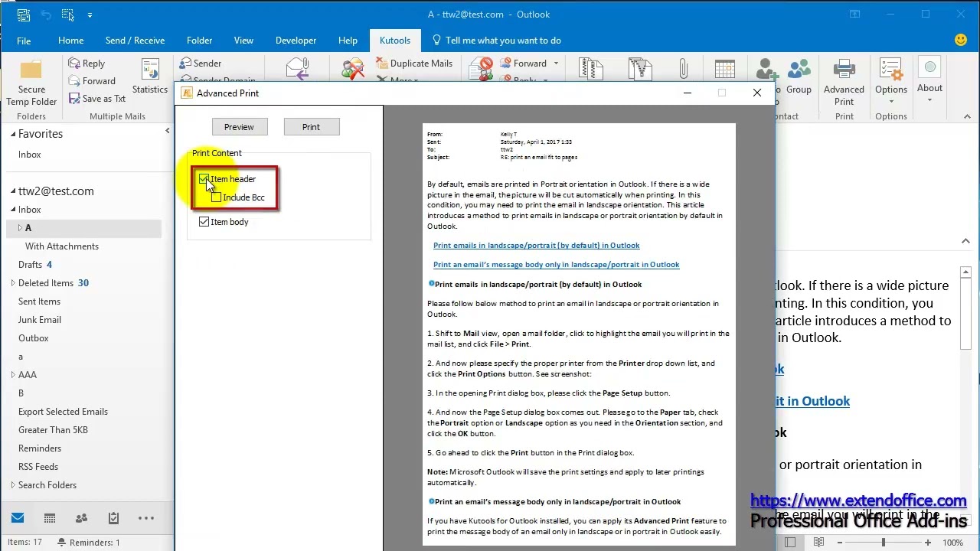Collapse the Favorites section
This screenshot has width=980, height=551.
pyautogui.click(x=13, y=134)
